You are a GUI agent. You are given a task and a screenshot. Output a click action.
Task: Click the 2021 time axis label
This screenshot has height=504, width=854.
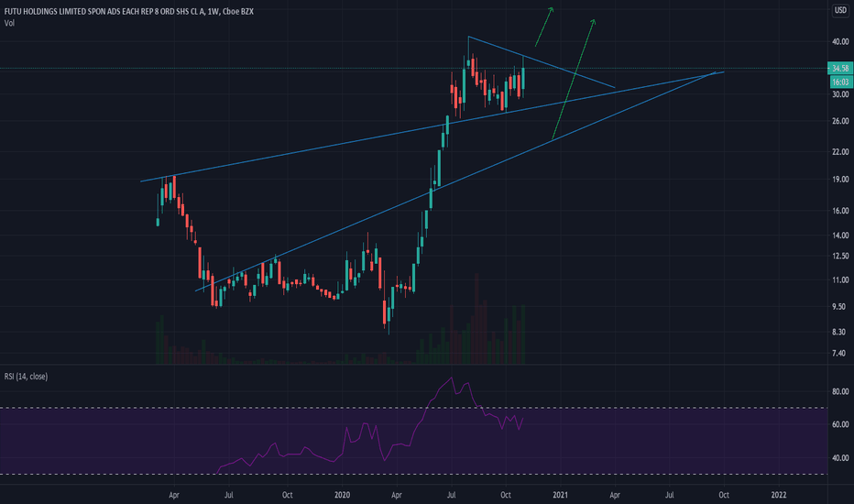pos(561,495)
